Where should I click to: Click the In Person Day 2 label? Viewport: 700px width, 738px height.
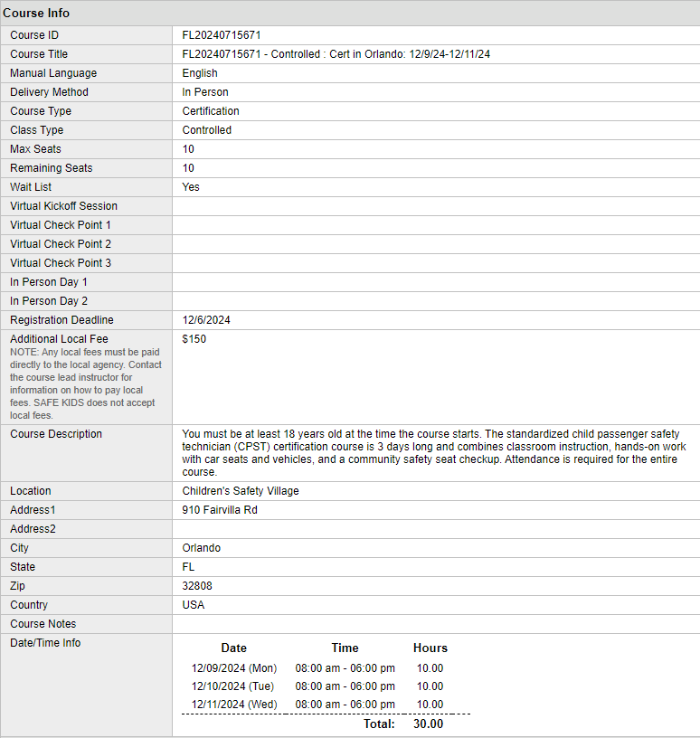click(x=49, y=301)
